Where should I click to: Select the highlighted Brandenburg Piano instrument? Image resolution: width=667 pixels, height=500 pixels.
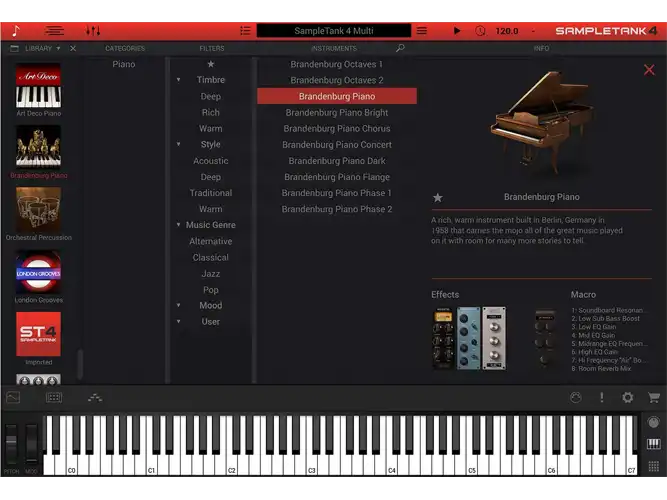pos(336,96)
